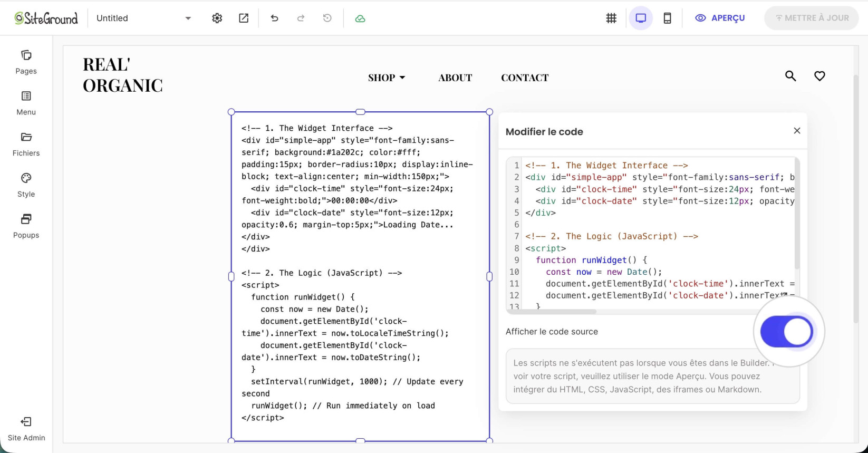This screenshot has height=453, width=868.
Task: Click the SiteGround logo
Action: (46, 18)
